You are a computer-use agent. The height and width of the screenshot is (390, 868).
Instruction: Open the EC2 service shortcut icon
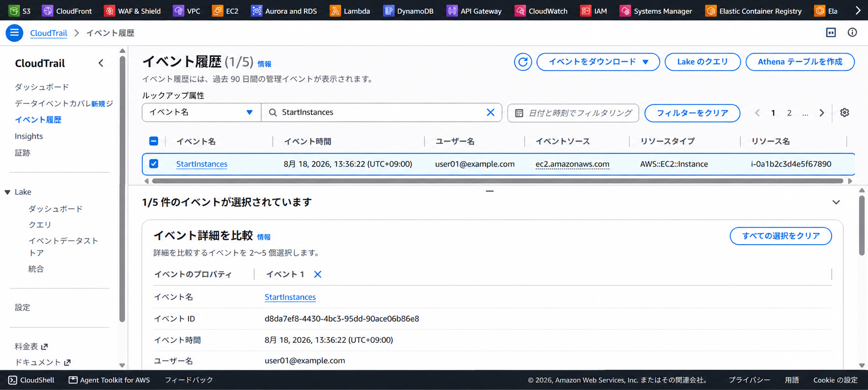[217, 11]
